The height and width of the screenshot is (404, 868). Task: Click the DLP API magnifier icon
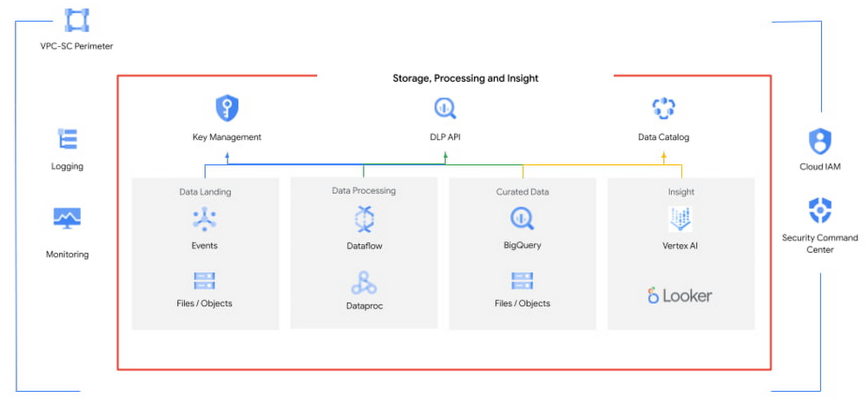(x=444, y=108)
